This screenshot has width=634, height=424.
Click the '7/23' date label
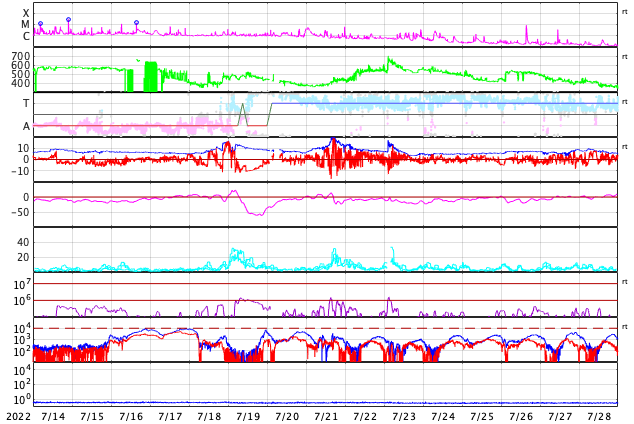tap(404, 416)
